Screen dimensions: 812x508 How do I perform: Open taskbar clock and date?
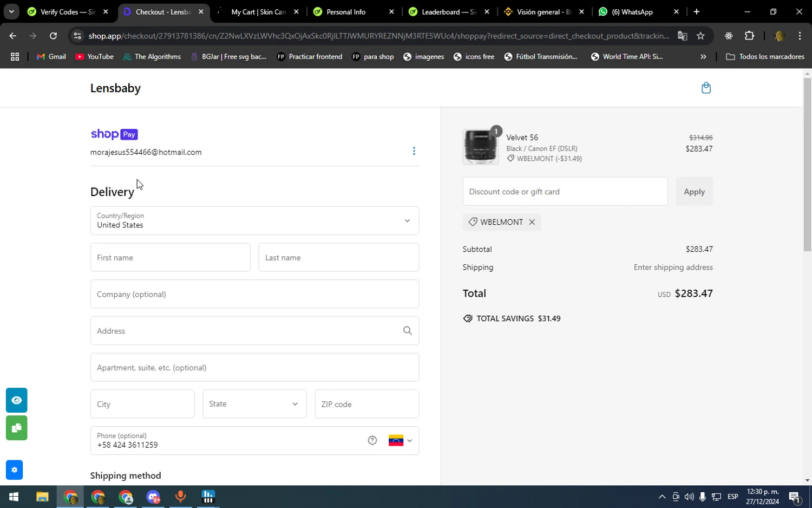(763, 497)
